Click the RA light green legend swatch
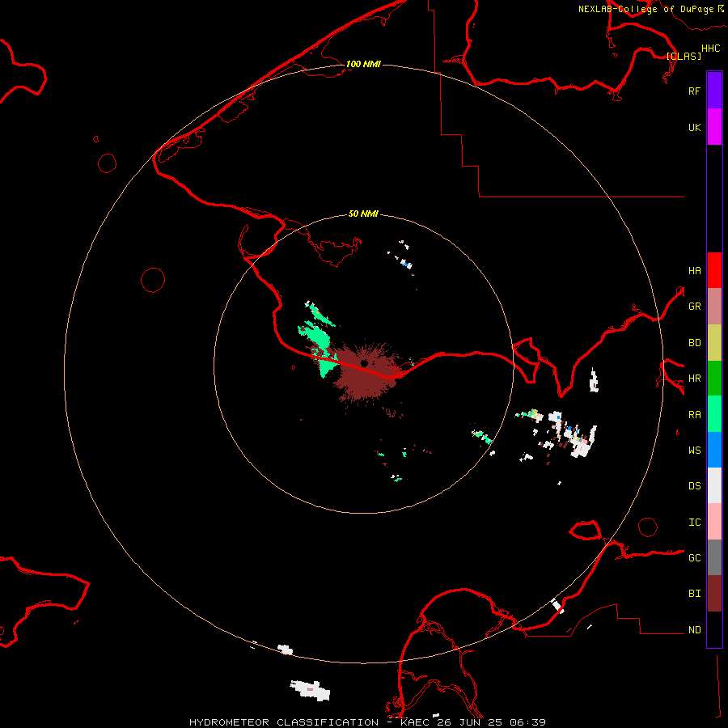This screenshot has height=728, width=728. [714, 414]
